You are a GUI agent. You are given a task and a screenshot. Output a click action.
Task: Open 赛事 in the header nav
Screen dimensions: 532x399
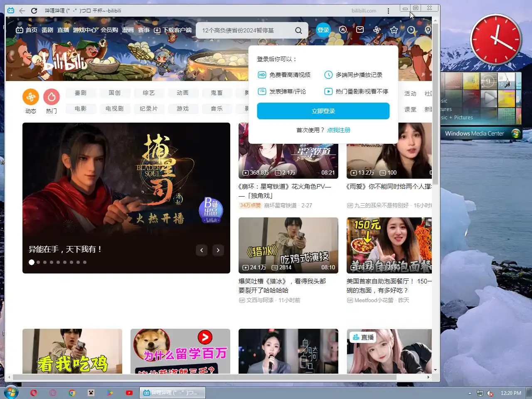click(x=144, y=30)
